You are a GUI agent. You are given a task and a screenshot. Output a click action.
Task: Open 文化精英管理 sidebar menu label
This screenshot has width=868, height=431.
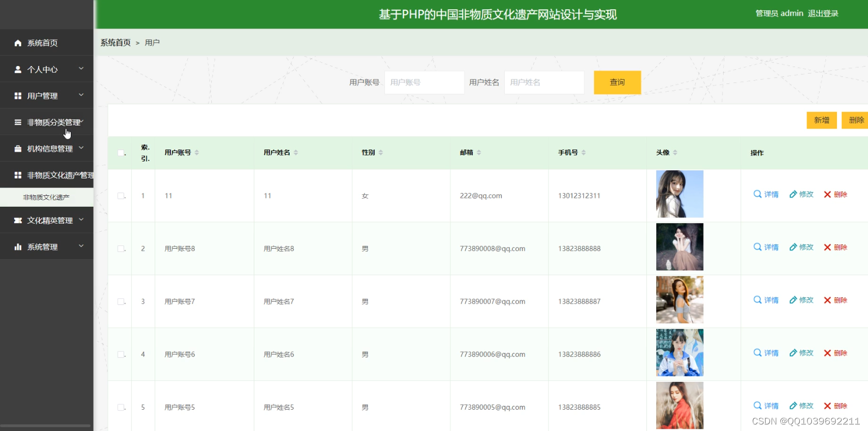point(50,220)
